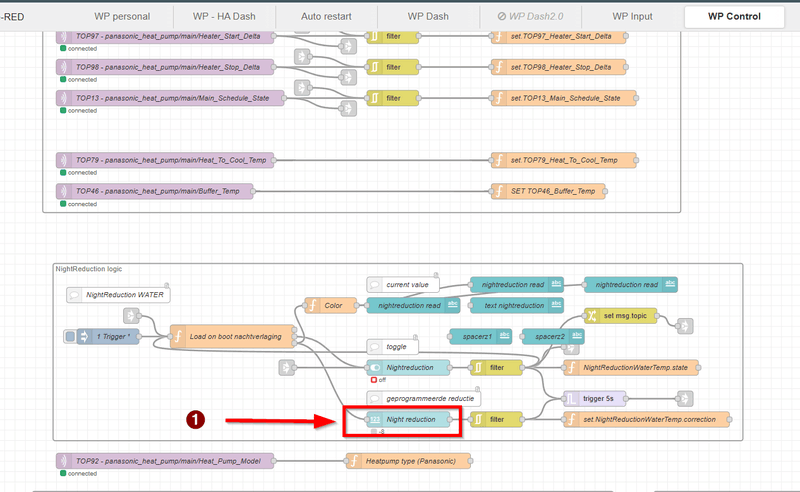Click the off status under Nightreduction switch
The image size is (800, 492).
coord(379,380)
